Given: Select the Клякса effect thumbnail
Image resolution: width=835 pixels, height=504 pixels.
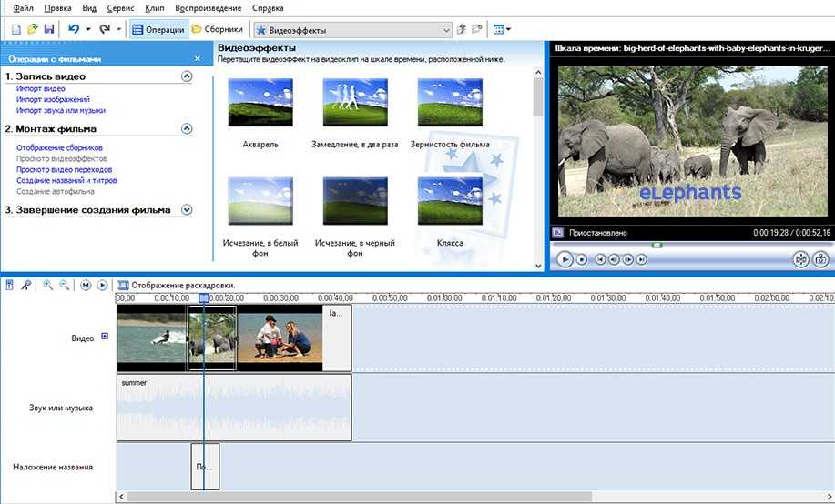Looking at the screenshot, I should point(450,201).
